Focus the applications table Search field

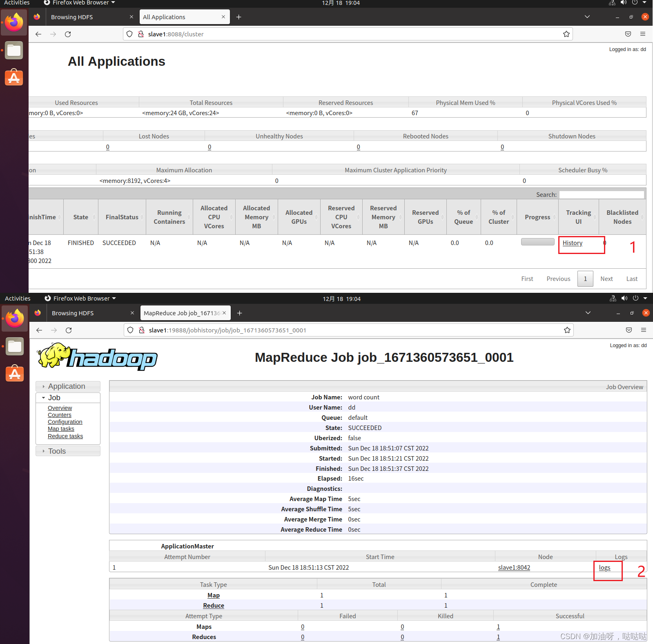602,195
